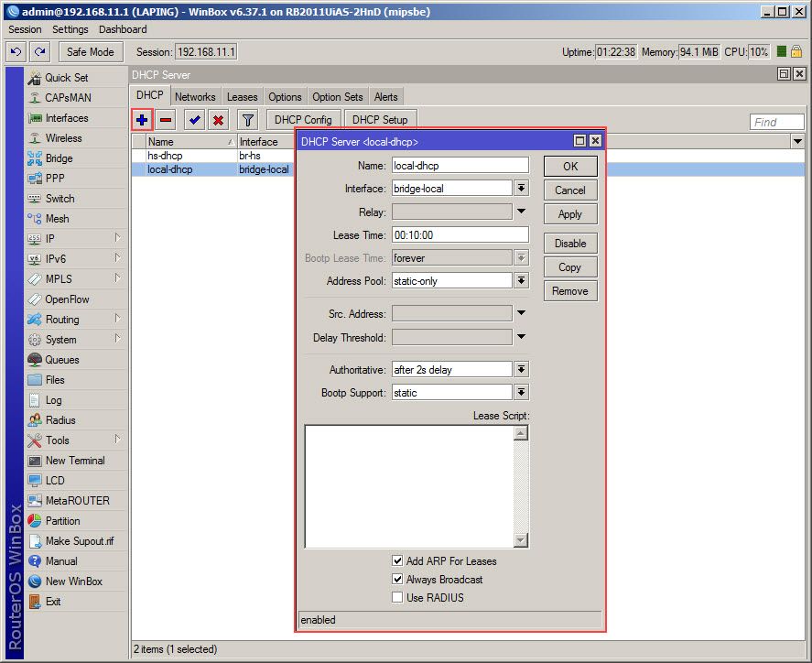Uncheck Add ARP For Leases
The height and width of the screenshot is (663, 812).
click(x=397, y=560)
